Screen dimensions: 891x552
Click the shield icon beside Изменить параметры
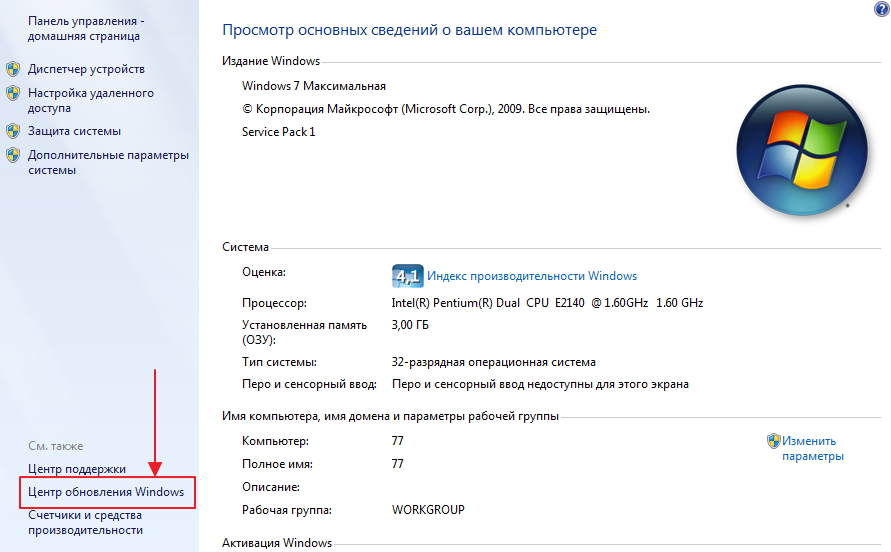pyautogui.click(x=773, y=441)
